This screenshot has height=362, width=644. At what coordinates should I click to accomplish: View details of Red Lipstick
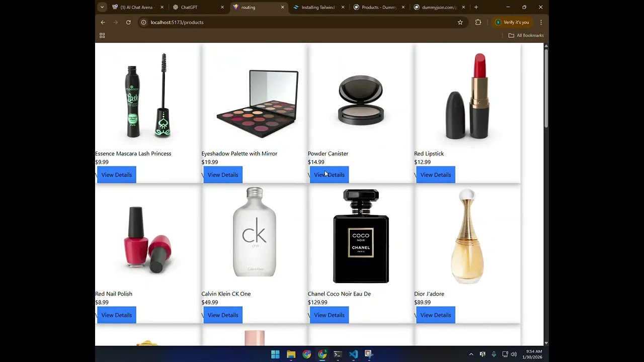pyautogui.click(x=436, y=175)
